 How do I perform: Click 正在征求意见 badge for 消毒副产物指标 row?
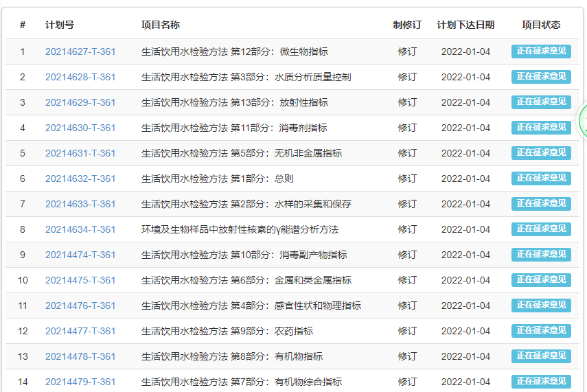pos(541,255)
